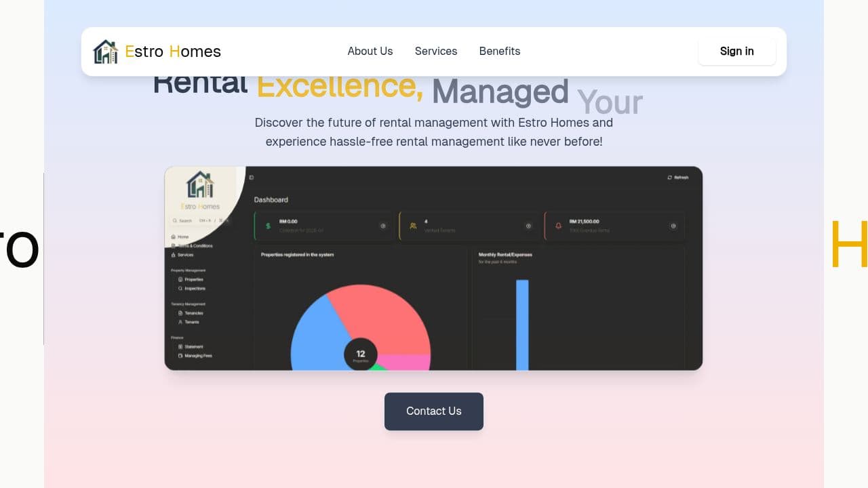This screenshot has width=868, height=488.
Task: Select Inspections in the dashboard sidebar
Action: point(191,288)
